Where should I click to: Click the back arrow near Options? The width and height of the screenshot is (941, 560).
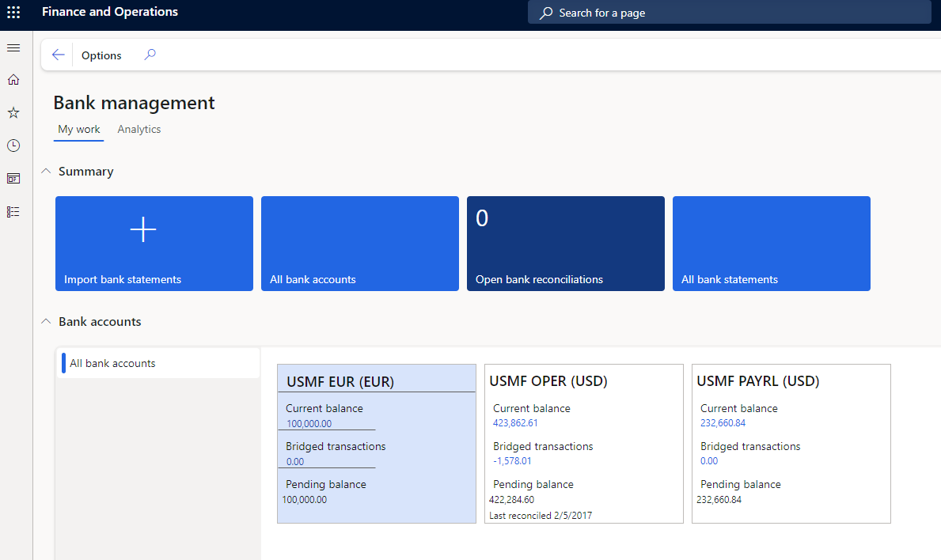coord(58,54)
